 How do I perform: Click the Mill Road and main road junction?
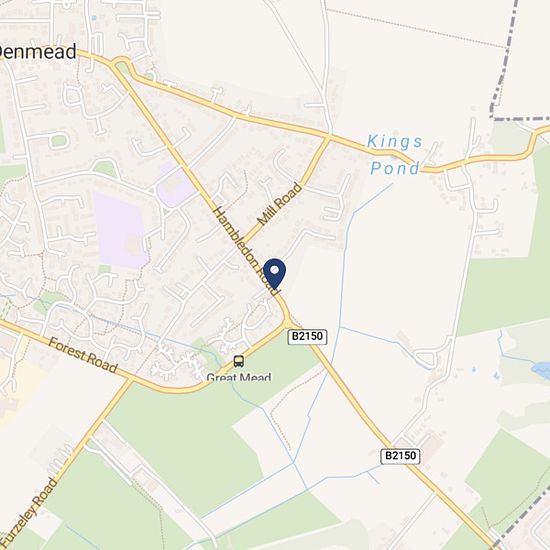(x=329, y=136)
